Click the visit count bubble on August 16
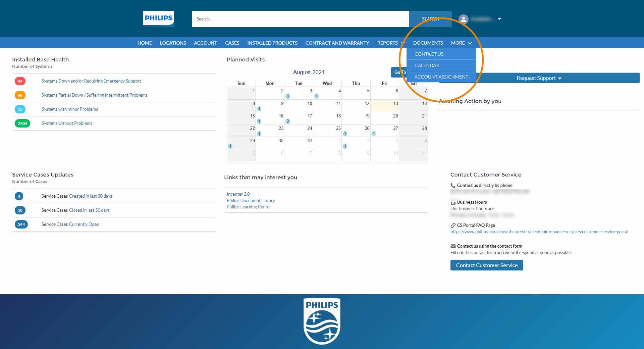644x349 pixels. coord(288,121)
